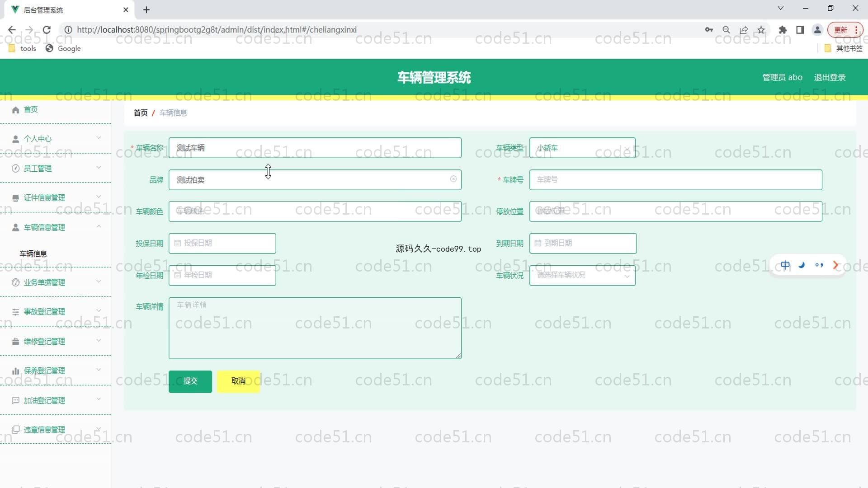Click the home icon beside 首页 in sidebar
This screenshot has height=488, width=868.
pos(16,110)
